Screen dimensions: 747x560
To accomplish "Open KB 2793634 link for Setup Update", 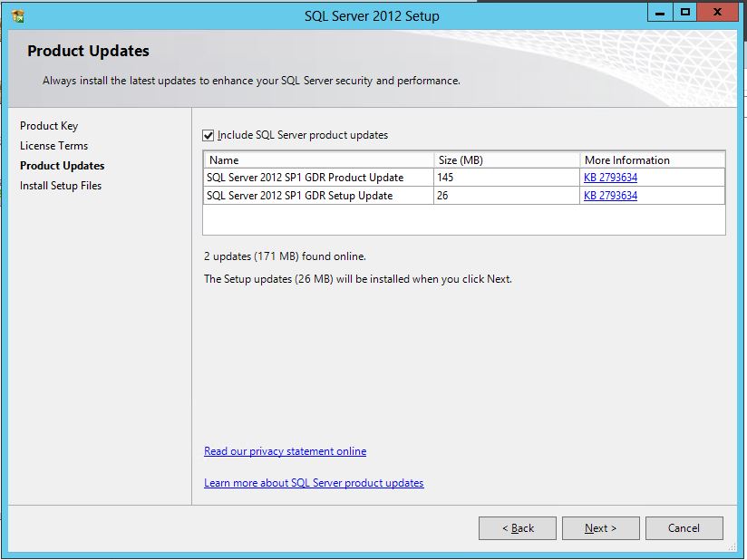I will click(x=610, y=196).
